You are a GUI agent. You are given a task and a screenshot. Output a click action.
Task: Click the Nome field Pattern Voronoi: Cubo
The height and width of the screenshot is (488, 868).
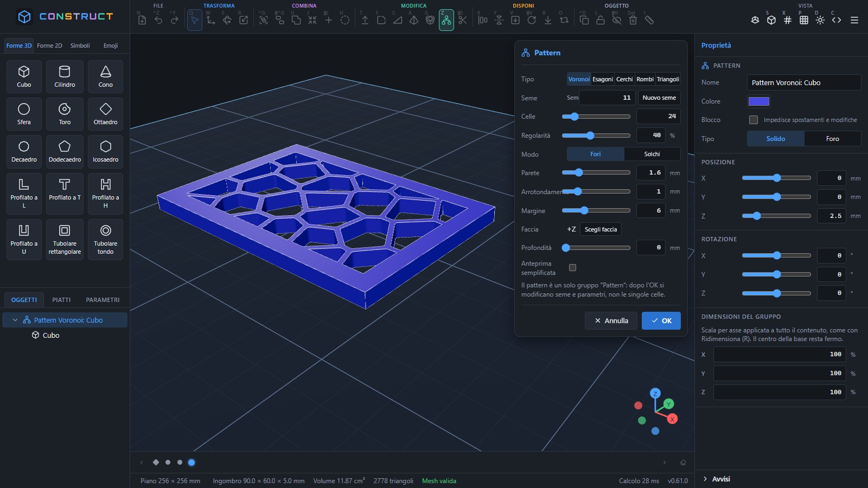tap(804, 82)
